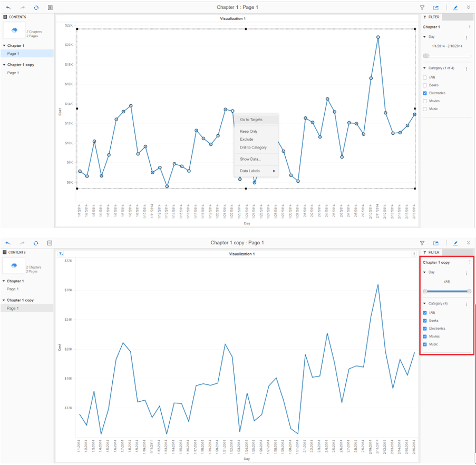Image resolution: width=476 pixels, height=465 pixels.
Task: Collapse the Category (1 of 4) section
Action: (425, 68)
